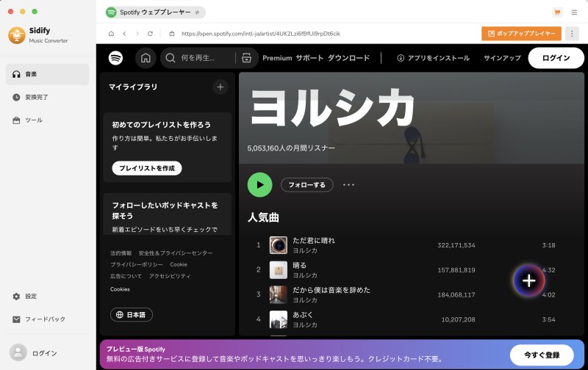Click the browser home icon in address bar

point(111,34)
